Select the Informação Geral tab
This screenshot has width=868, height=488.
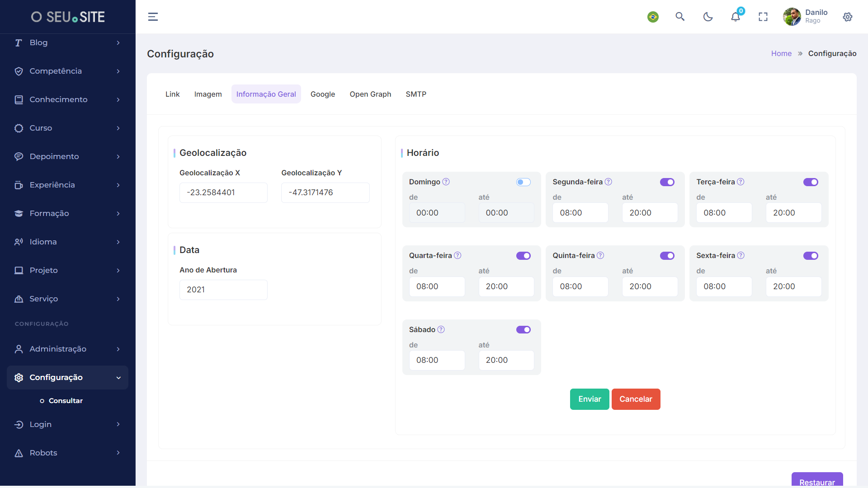tap(266, 94)
